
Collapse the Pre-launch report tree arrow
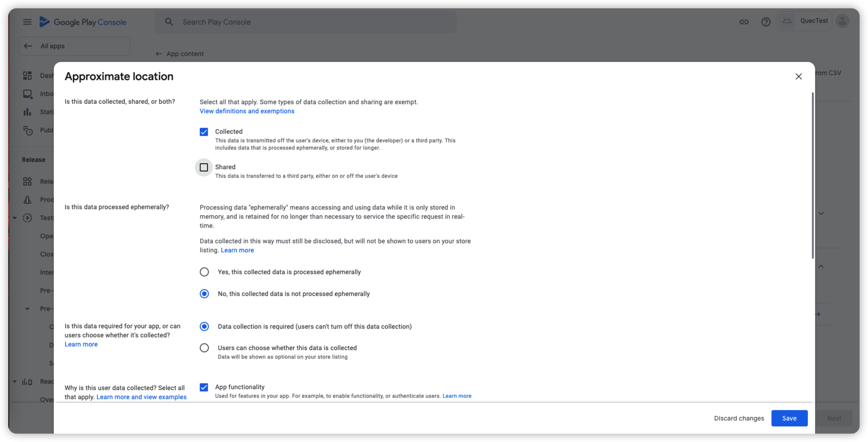(27, 309)
